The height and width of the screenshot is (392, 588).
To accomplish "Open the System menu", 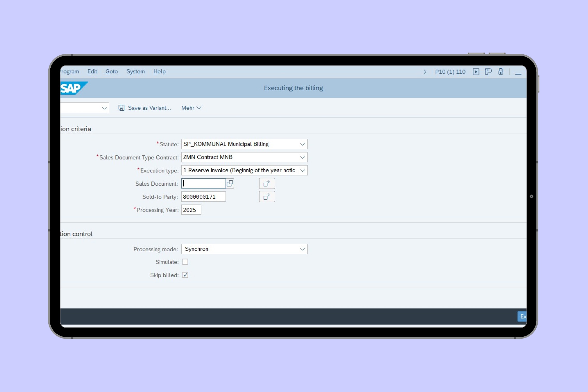I will coord(135,72).
